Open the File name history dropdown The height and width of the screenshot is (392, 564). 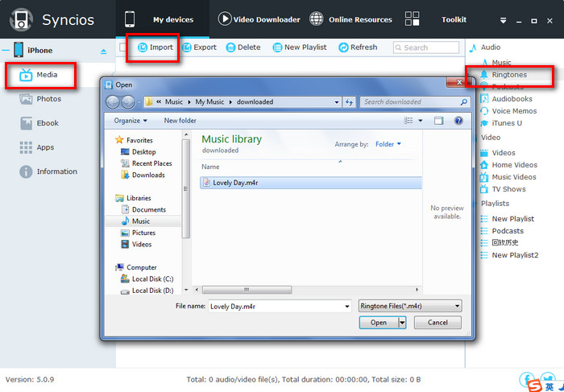[x=347, y=307]
